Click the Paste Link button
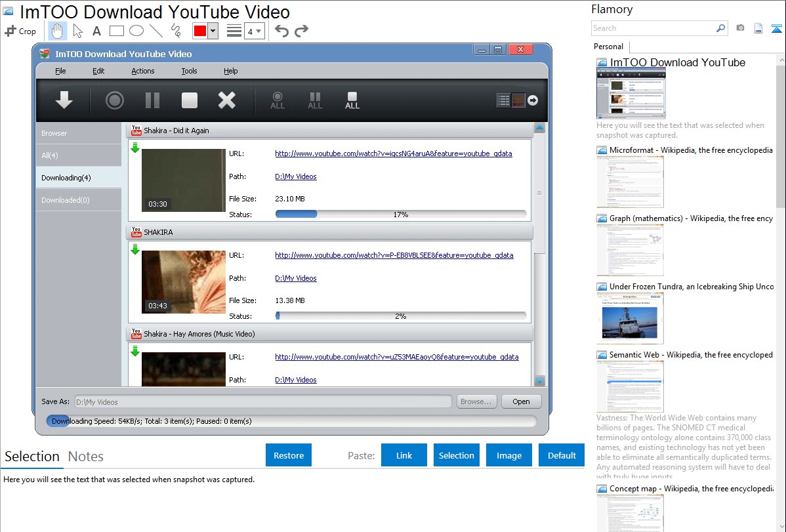 (x=404, y=455)
